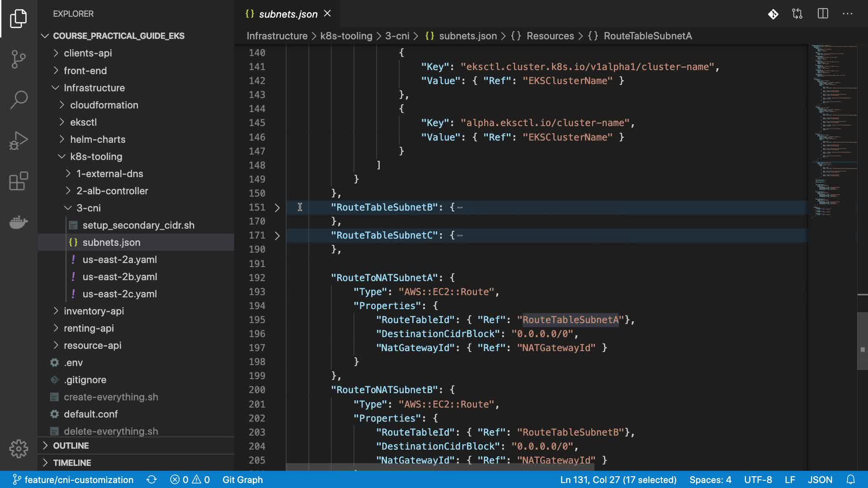This screenshot has width=868, height=488.
Task: Open the Run and Debug view
Action: [x=19, y=141]
